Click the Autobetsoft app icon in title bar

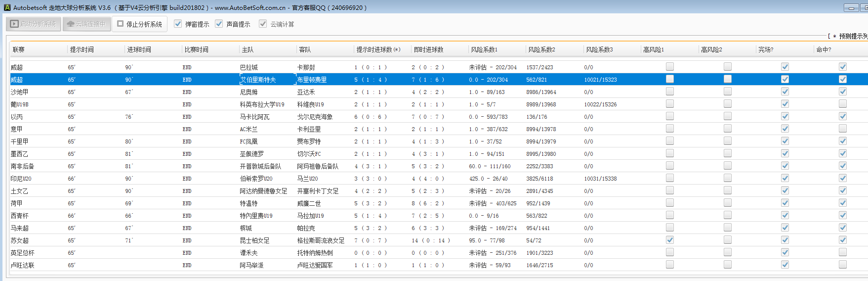click(7, 7)
